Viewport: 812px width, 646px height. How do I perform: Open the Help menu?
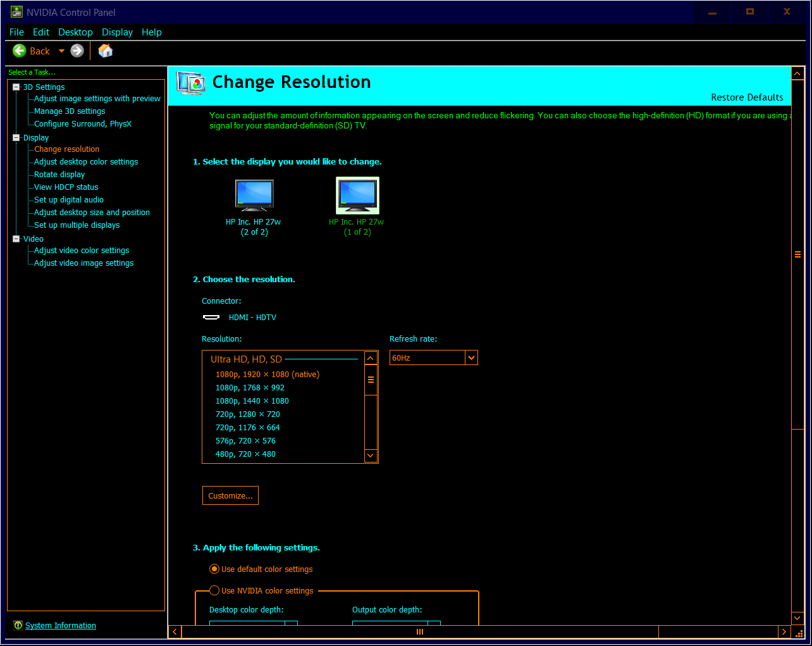152,32
